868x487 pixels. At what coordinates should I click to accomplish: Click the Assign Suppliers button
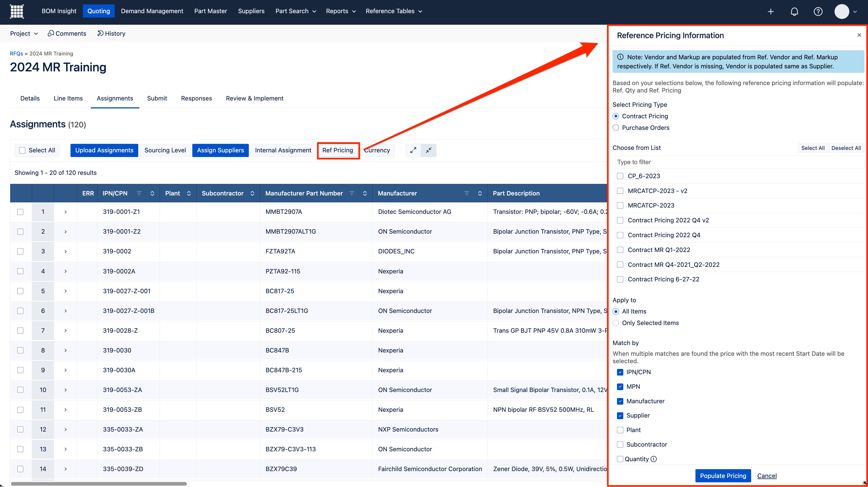click(x=220, y=150)
